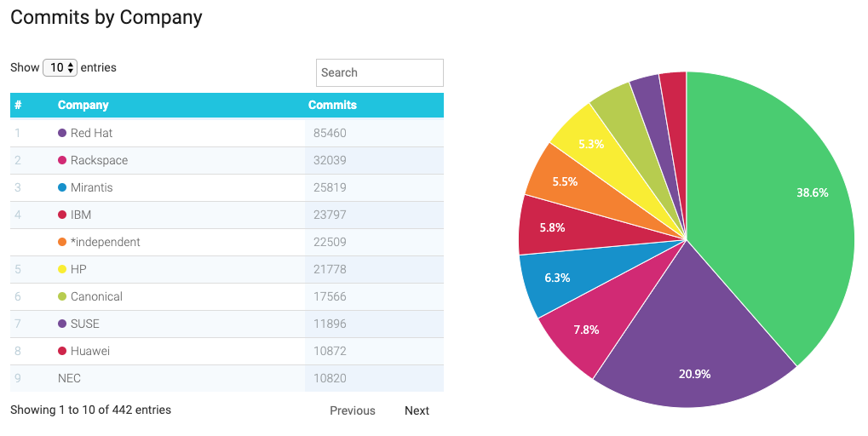Select the 17566 commits cell

click(374, 296)
